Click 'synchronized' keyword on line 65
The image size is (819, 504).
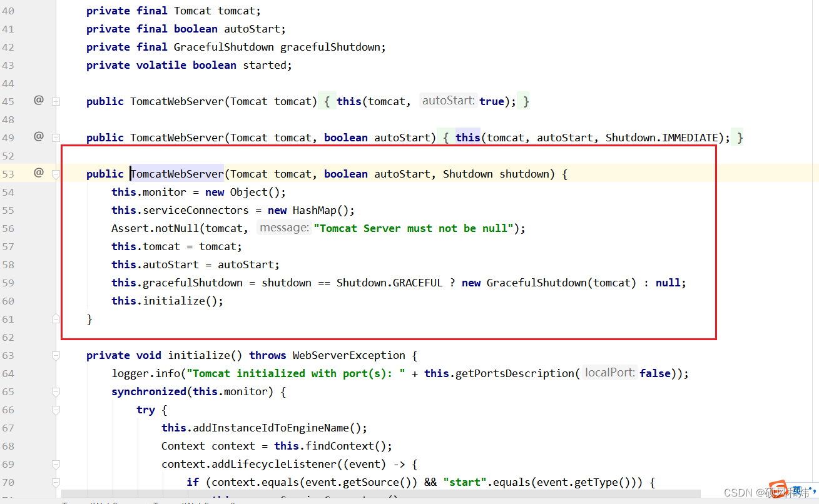click(x=149, y=391)
